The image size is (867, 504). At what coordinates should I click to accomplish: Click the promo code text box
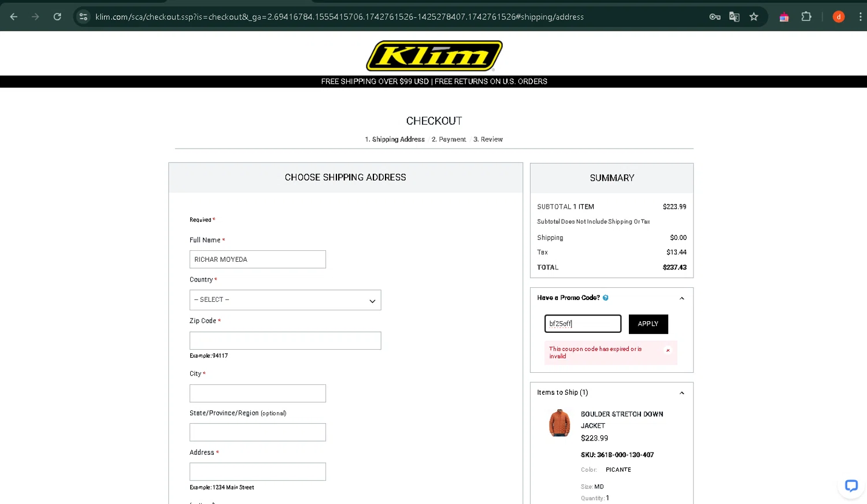pos(583,324)
